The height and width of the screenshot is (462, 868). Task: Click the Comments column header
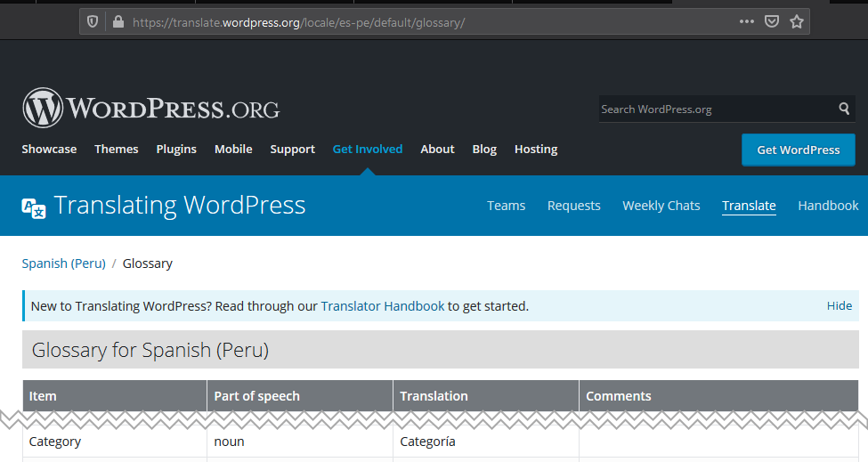[719, 395]
